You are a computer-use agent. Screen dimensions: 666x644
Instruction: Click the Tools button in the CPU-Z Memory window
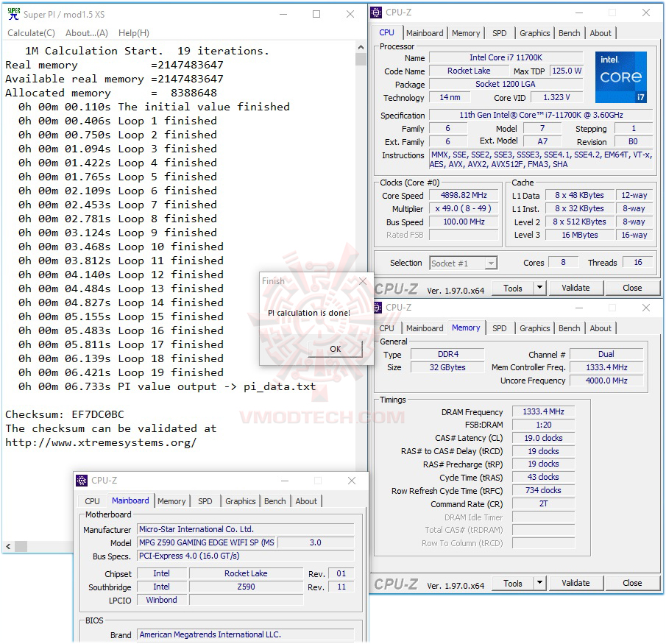(x=513, y=583)
